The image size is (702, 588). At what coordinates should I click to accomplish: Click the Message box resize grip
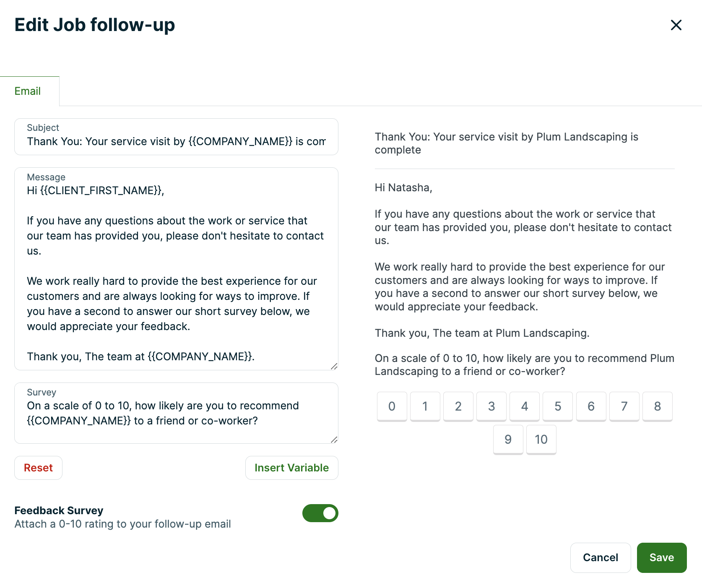click(x=334, y=367)
